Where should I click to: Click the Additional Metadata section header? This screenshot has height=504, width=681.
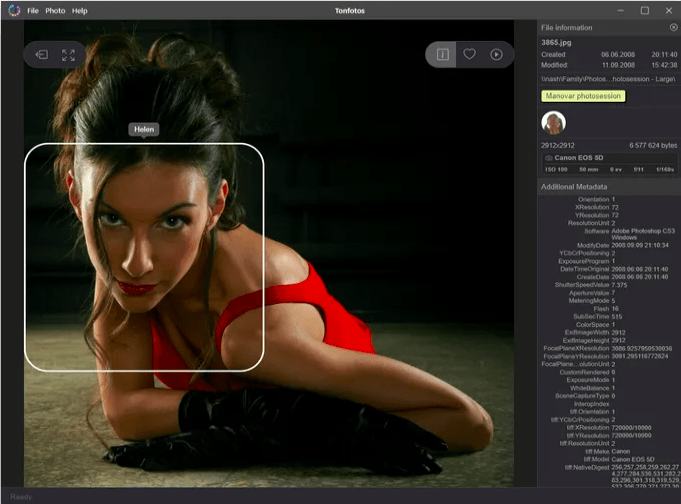[x=574, y=187]
